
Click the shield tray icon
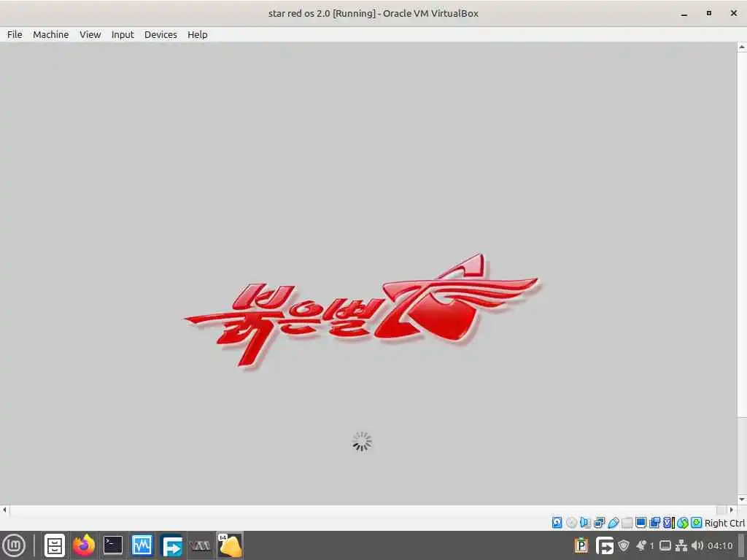pos(624,545)
